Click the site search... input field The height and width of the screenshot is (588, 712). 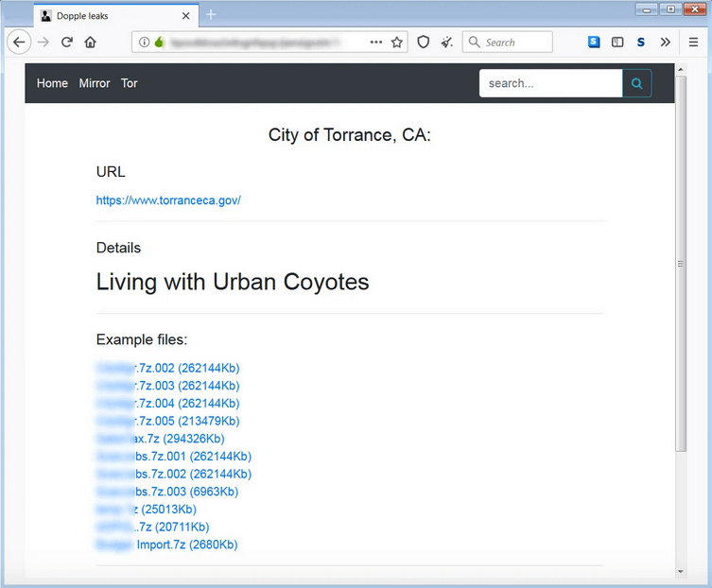click(x=550, y=83)
